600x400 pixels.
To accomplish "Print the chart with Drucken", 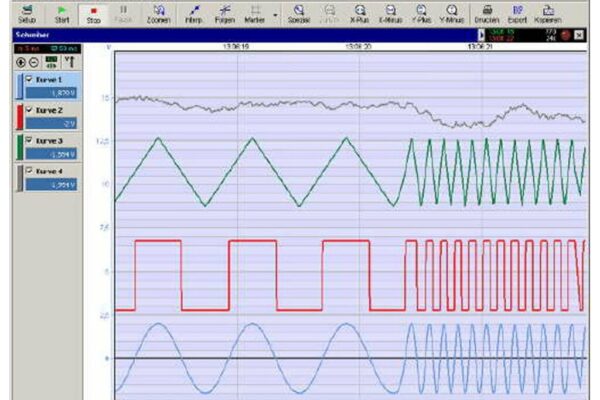I will pos(487,13).
